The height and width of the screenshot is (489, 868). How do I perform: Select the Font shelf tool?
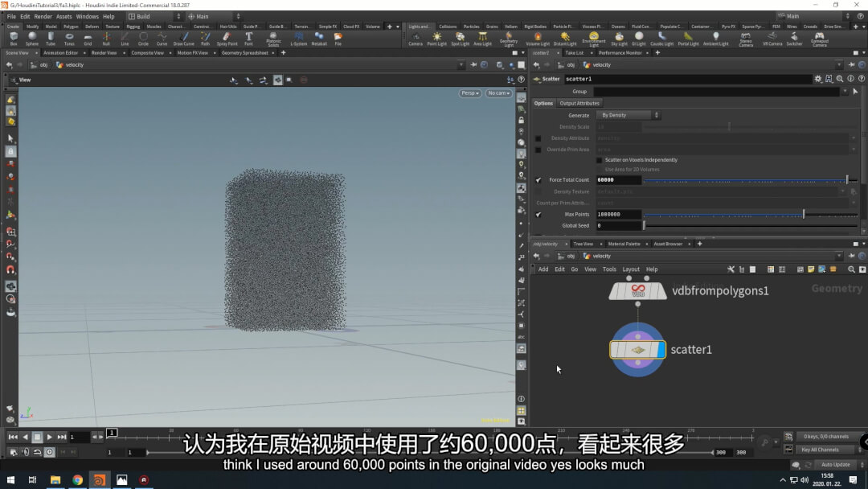click(x=248, y=39)
